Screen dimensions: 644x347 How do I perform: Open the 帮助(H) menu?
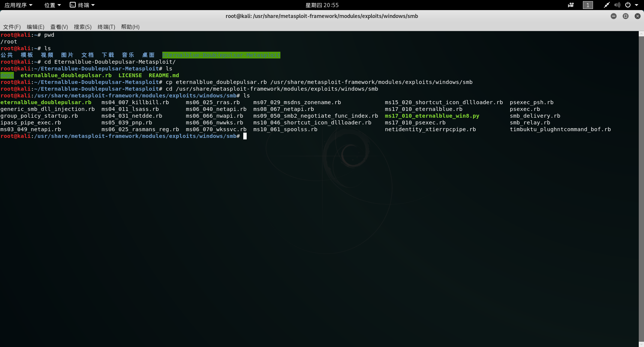point(130,27)
